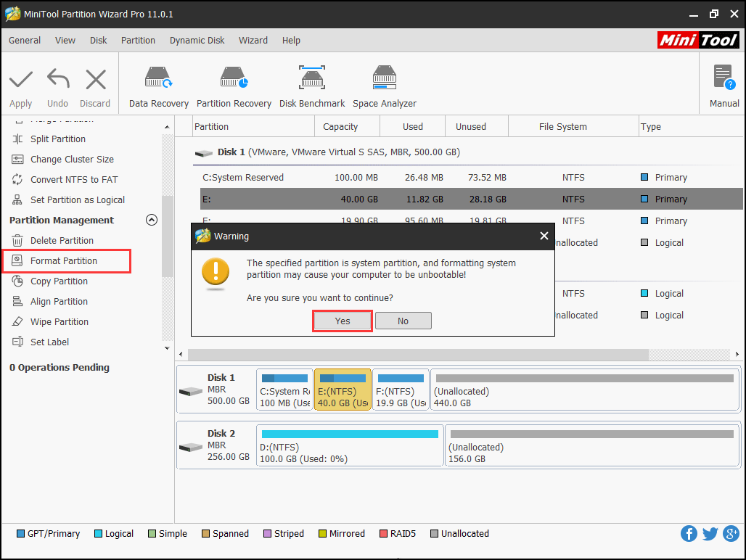Sort by Capacity column header
746x560 pixels.
pyautogui.click(x=340, y=126)
